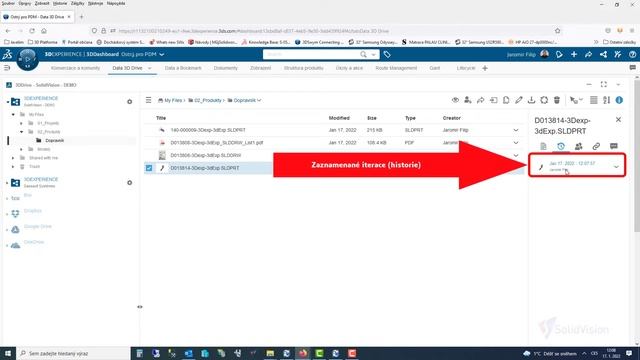Click the Sort order icon in the file toolbar
640x360 pixels.
click(x=607, y=100)
